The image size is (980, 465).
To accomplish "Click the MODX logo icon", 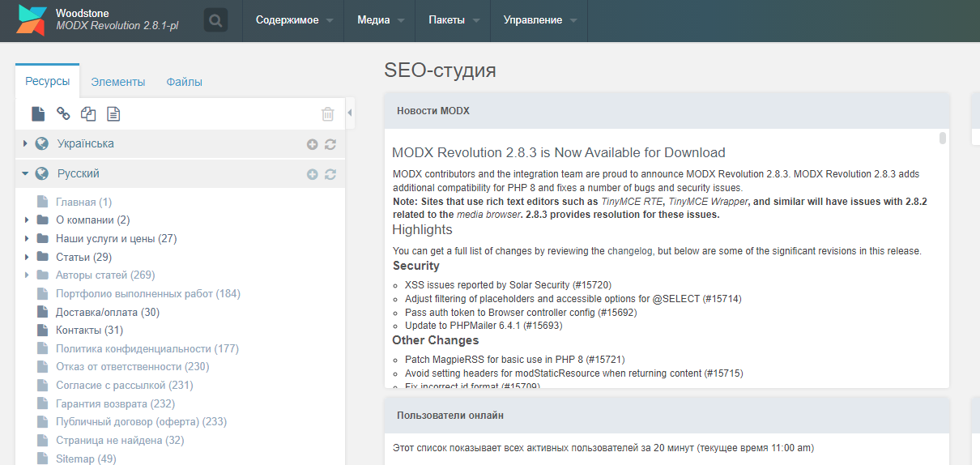I will [31, 20].
